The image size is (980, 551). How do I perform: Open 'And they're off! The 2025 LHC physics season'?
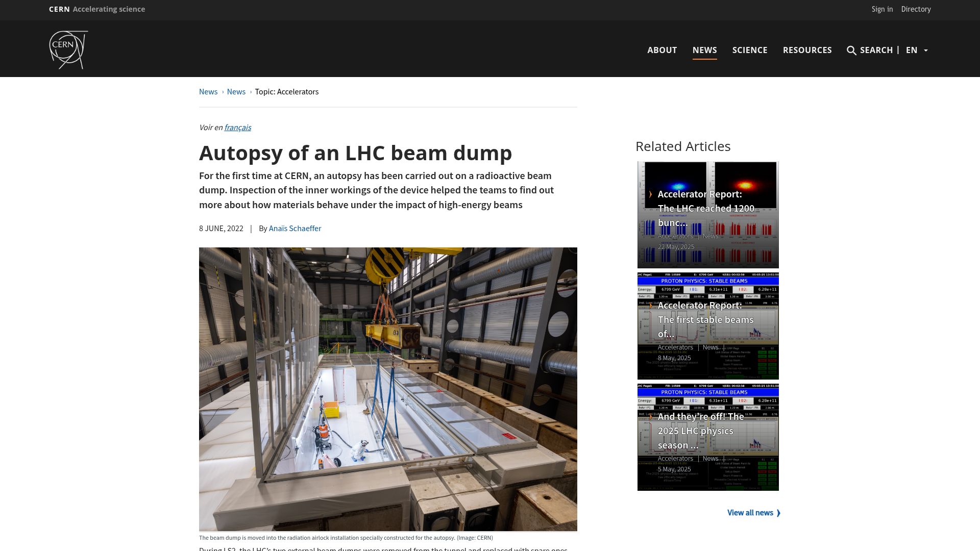click(x=700, y=431)
